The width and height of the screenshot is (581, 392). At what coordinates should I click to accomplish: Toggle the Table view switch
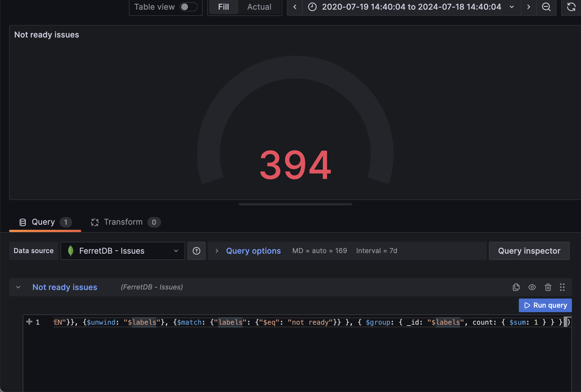[188, 7]
